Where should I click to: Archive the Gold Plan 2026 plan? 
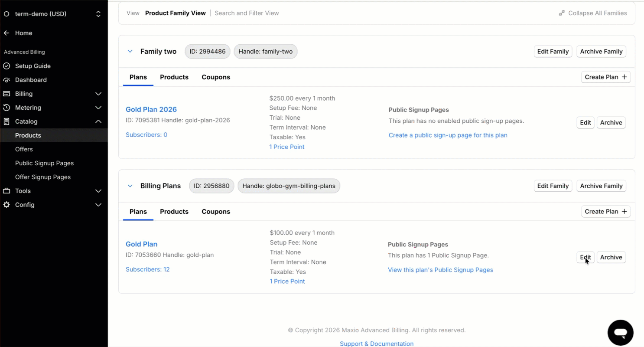(611, 123)
